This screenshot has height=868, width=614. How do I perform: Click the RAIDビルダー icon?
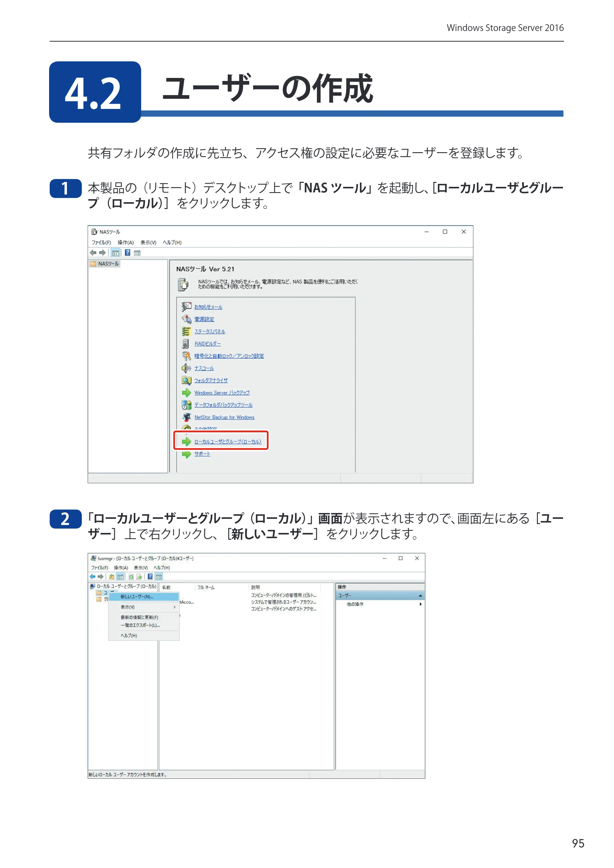point(186,344)
